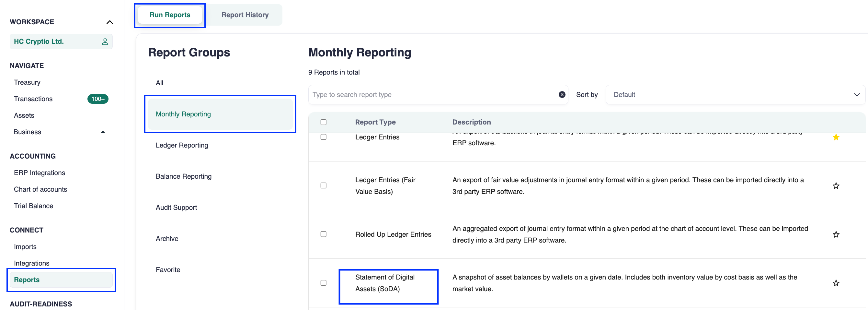The width and height of the screenshot is (868, 310).
Task: Check the Ledger Entries (Fair Value Basis) checkbox
Action: (323, 185)
